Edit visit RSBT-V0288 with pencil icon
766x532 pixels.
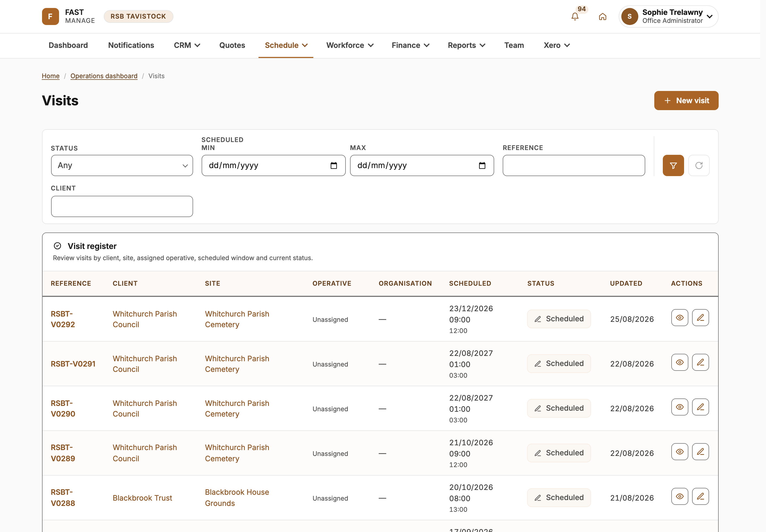point(700,496)
